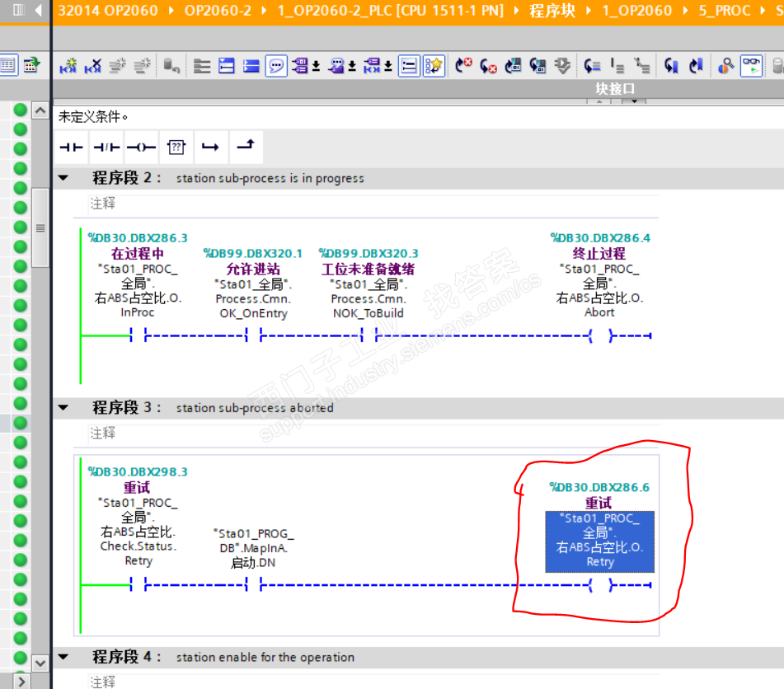This screenshot has height=689, width=784.
Task: Click the right arrow at left pane bottom
Action: [21, 681]
